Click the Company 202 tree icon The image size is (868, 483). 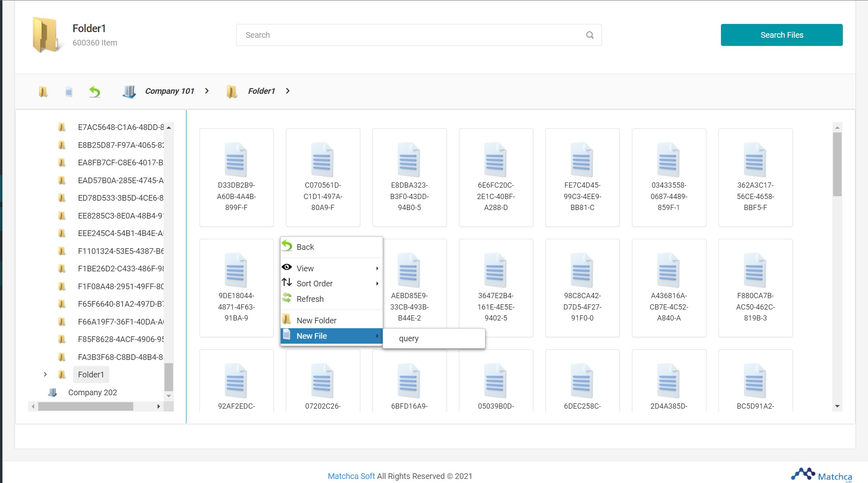point(53,392)
